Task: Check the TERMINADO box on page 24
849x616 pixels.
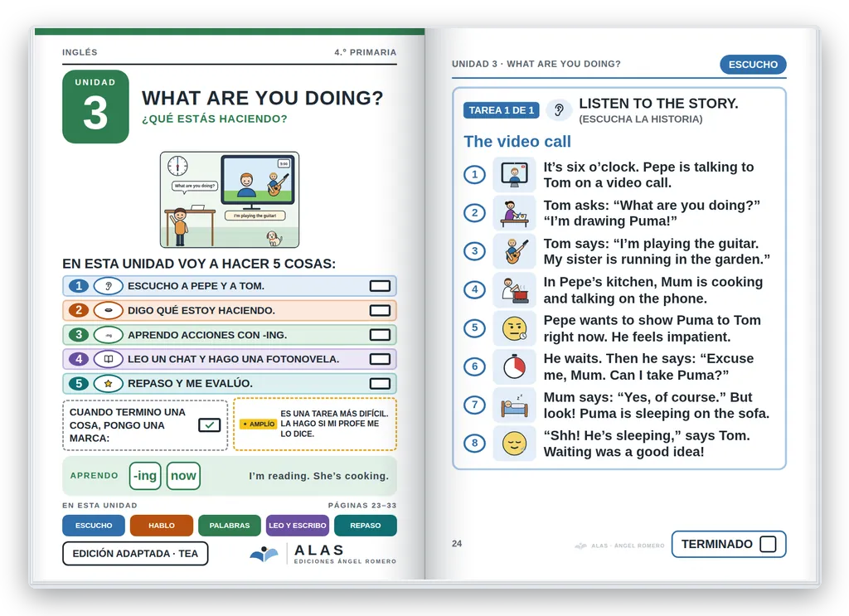Action: [768, 544]
